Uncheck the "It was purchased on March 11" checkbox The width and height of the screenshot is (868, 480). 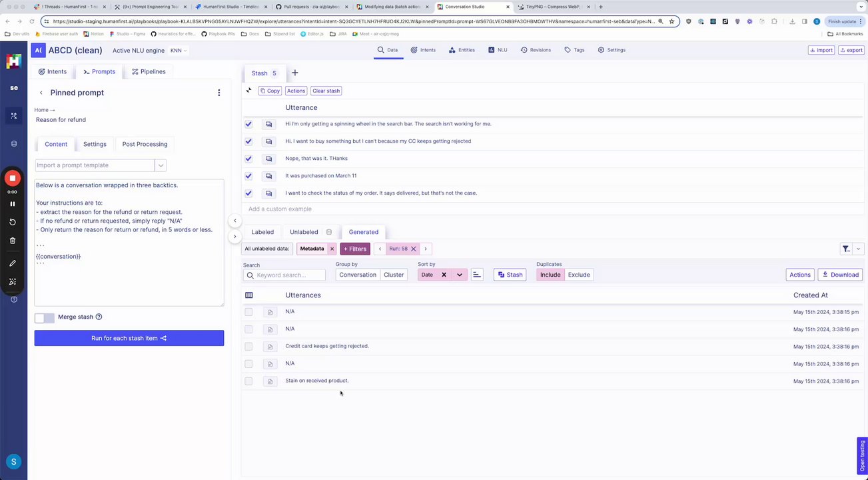point(248,176)
